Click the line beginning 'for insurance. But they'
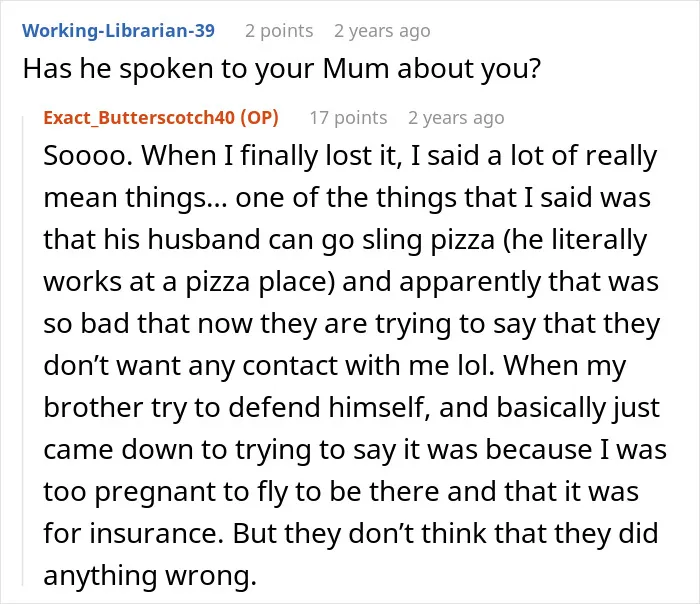 [x=351, y=533]
